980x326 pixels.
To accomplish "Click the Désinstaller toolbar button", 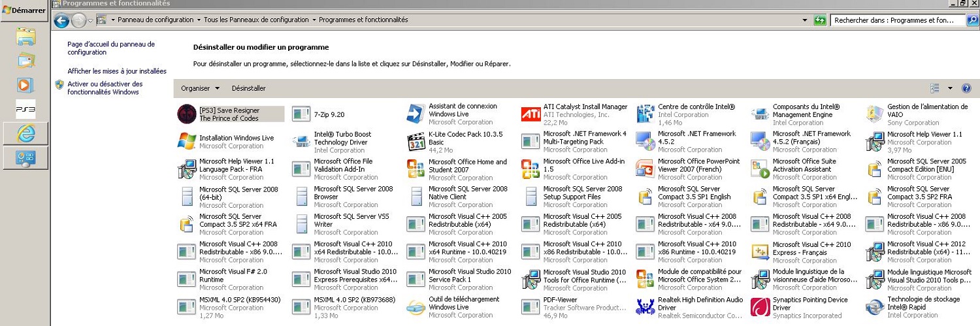I will click(249, 88).
